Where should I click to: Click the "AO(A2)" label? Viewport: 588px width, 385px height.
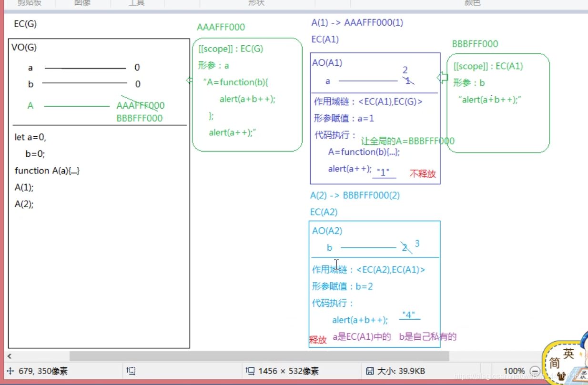click(x=327, y=231)
